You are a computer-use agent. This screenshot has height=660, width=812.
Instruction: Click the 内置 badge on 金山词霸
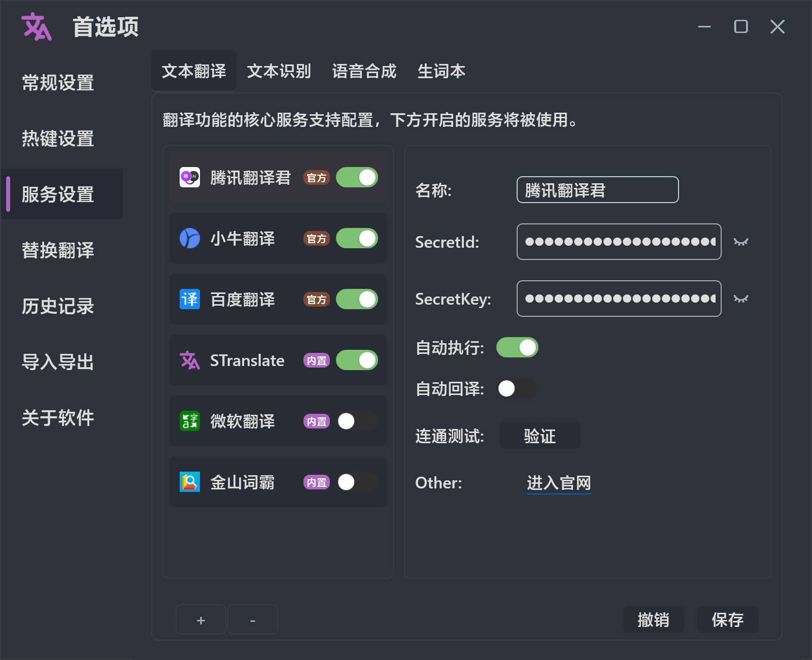(x=317, y=482)
